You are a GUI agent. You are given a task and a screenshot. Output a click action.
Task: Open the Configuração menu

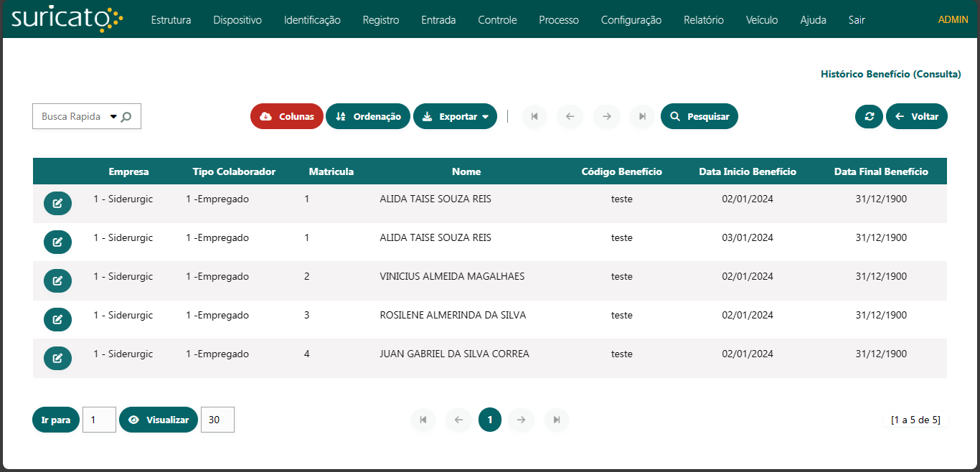tap(631, 20)
